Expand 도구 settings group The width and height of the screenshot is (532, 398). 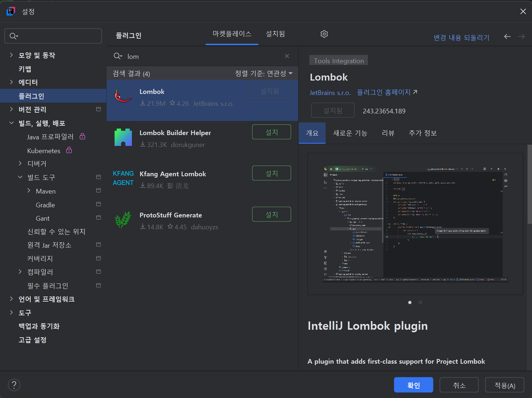click(x=11, y=312)
